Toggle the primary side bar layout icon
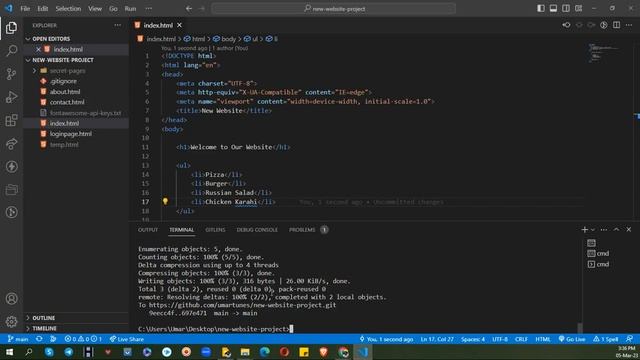The image size is (640, 360). point(541,9)
